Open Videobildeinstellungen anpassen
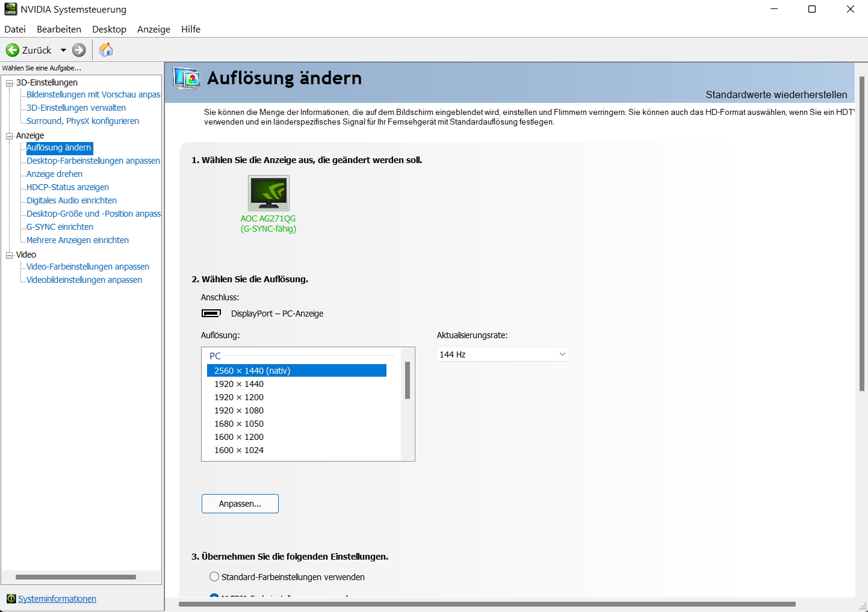The image size is (868, 612). [x=84, y=280]
